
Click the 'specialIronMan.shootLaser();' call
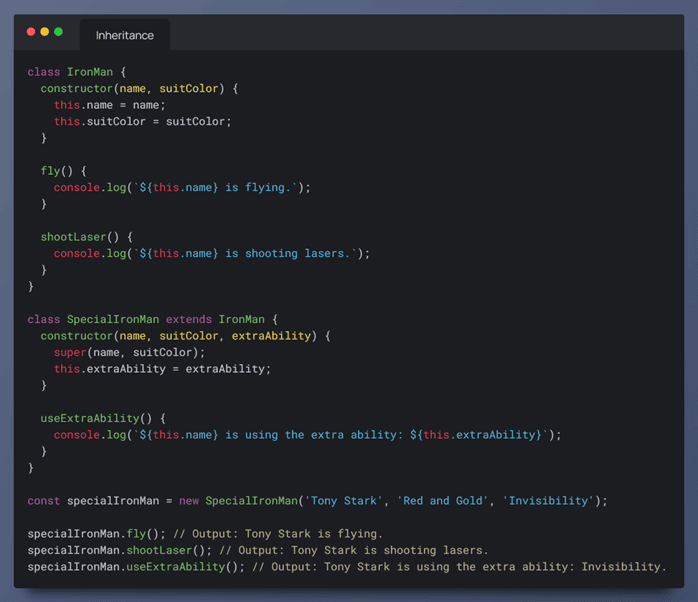pyautogui.click(x=120, y=550)
